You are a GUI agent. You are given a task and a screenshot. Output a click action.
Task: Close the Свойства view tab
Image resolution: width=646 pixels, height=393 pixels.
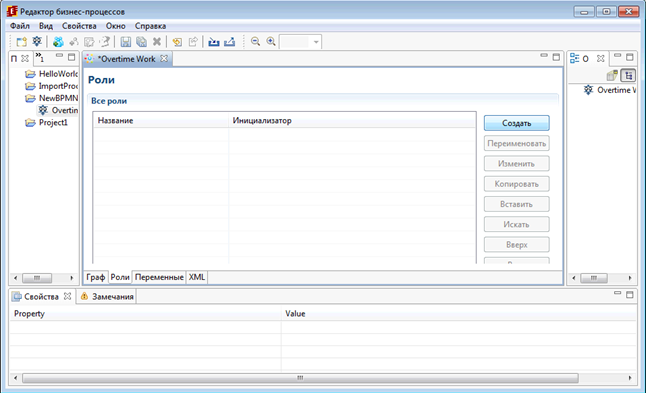tap(68, 296)
